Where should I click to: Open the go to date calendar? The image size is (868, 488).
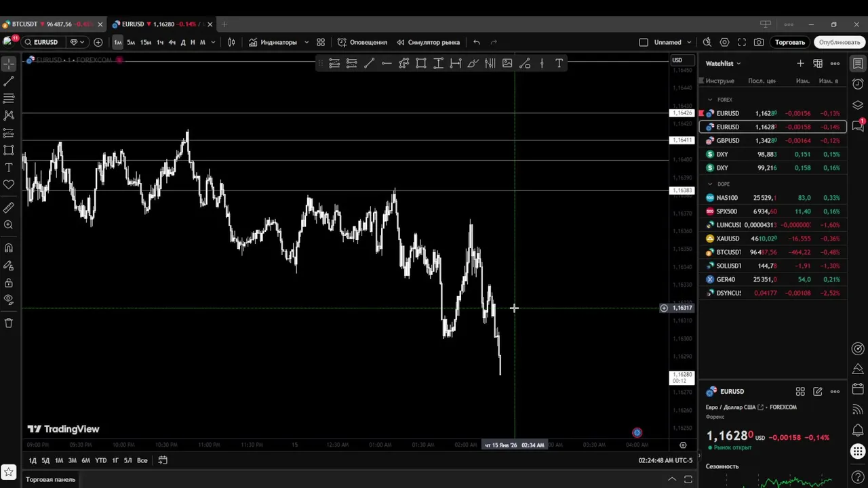(x=163, y=460)
